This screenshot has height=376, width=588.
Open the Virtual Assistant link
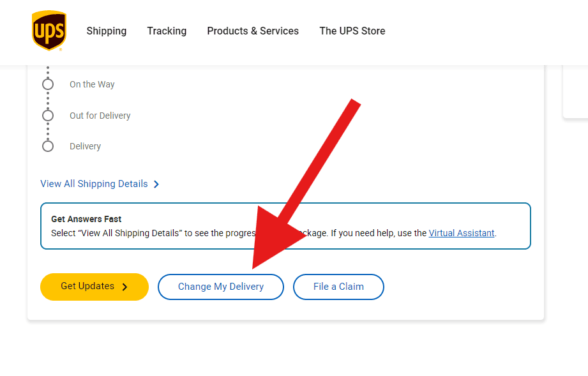(462, 233)
